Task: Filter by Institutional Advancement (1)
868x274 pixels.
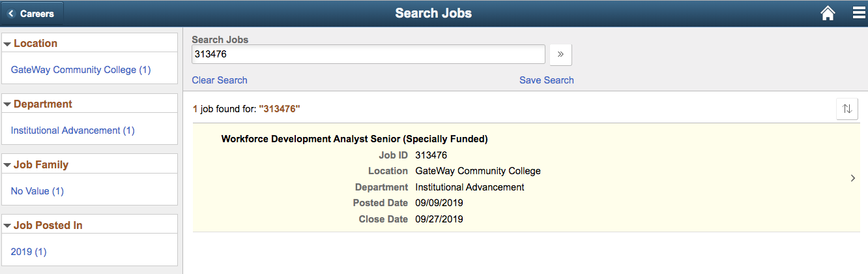Action: [x=73, y=130]
